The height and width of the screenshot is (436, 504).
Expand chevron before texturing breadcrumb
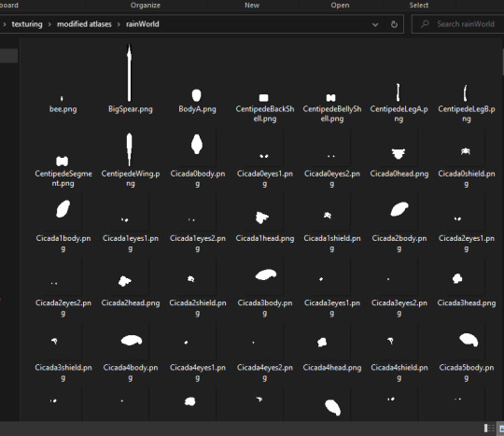pyautogui.click(x=5, y=24)
